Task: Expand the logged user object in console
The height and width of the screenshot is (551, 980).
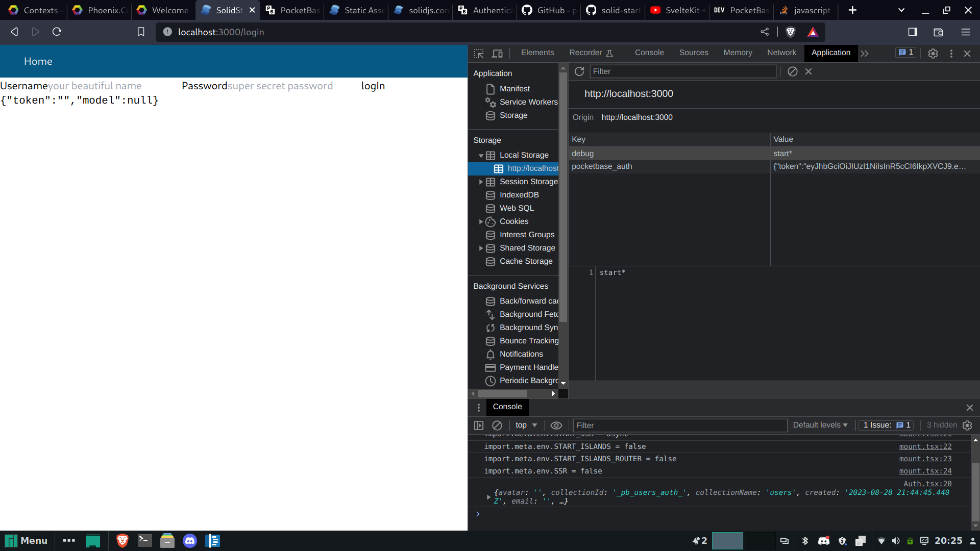Action: click(x=488, y=497)
